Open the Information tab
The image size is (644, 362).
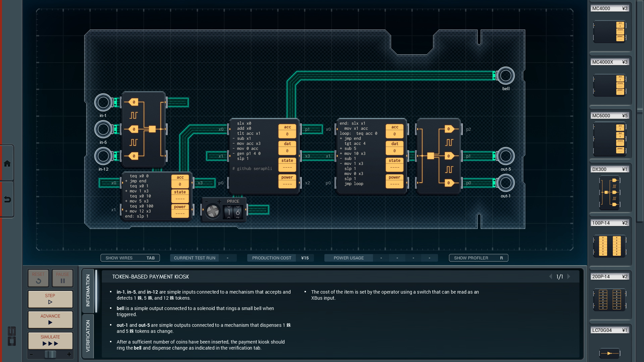pos(88,290)
